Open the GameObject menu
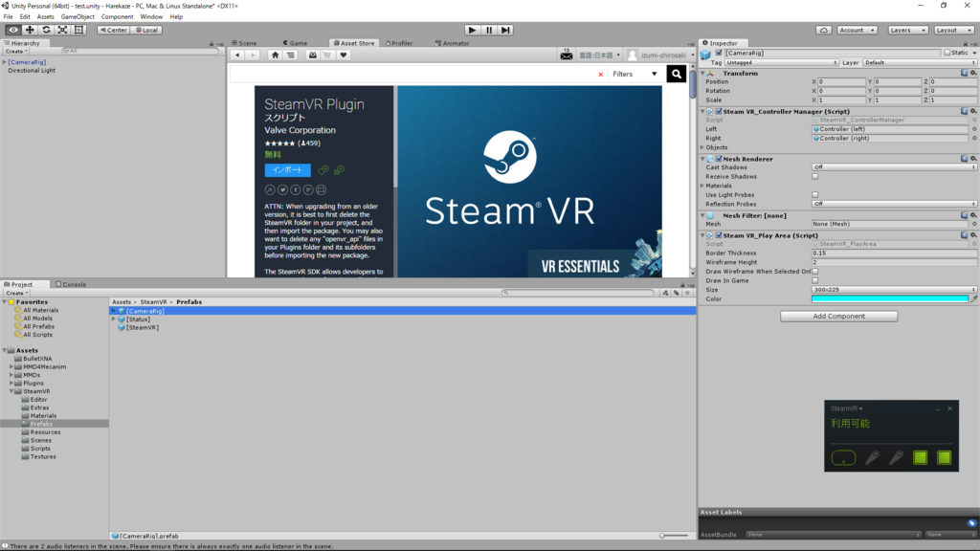This screenshot has height=551, width=980. pyautogui.click(x=78, y=17)
